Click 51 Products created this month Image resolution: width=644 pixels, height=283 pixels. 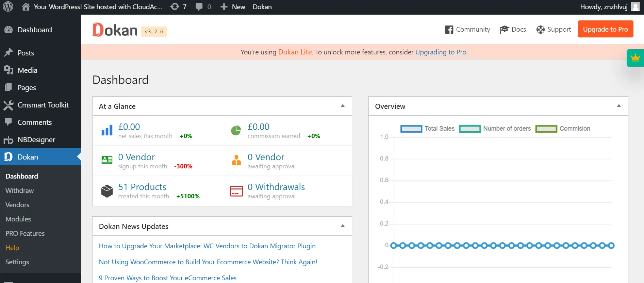coord(142,187)
